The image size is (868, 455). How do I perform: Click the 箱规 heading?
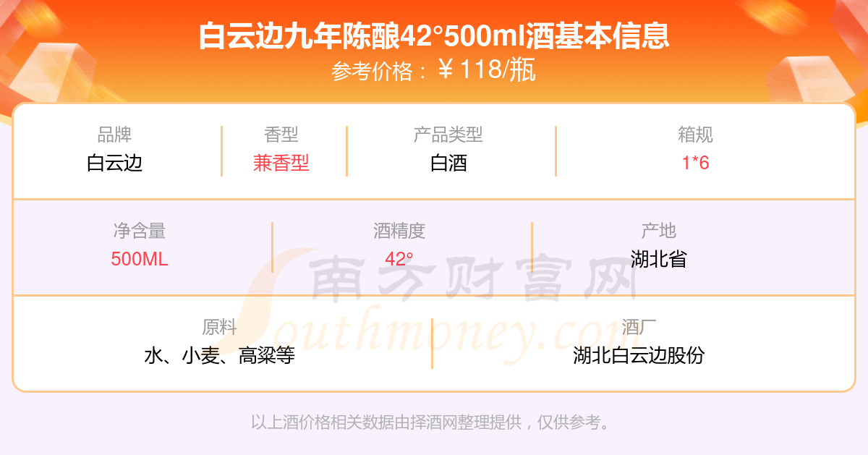696,135
